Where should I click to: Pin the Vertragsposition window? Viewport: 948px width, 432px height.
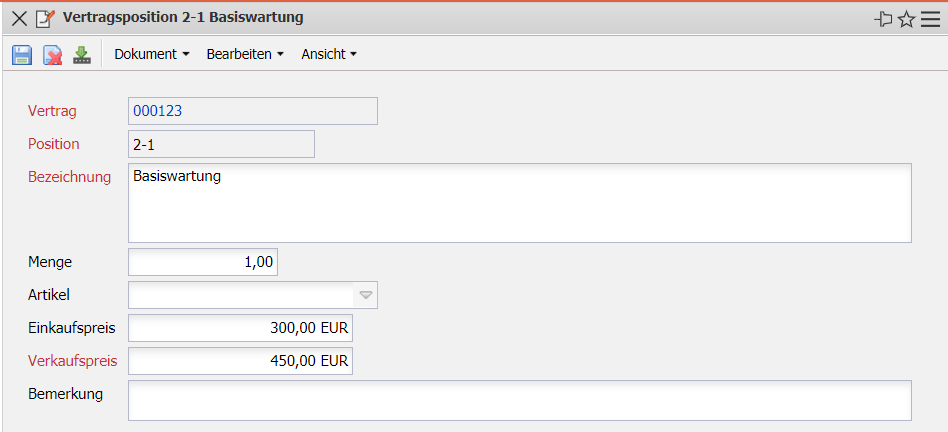883,19
